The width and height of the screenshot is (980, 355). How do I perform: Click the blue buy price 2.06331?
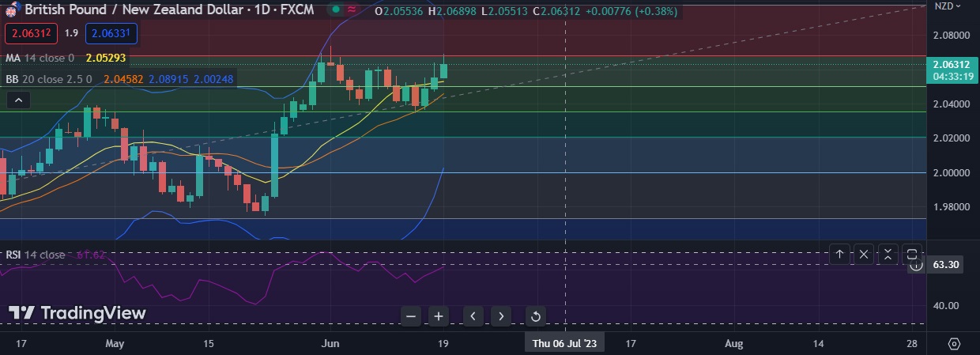111,33
